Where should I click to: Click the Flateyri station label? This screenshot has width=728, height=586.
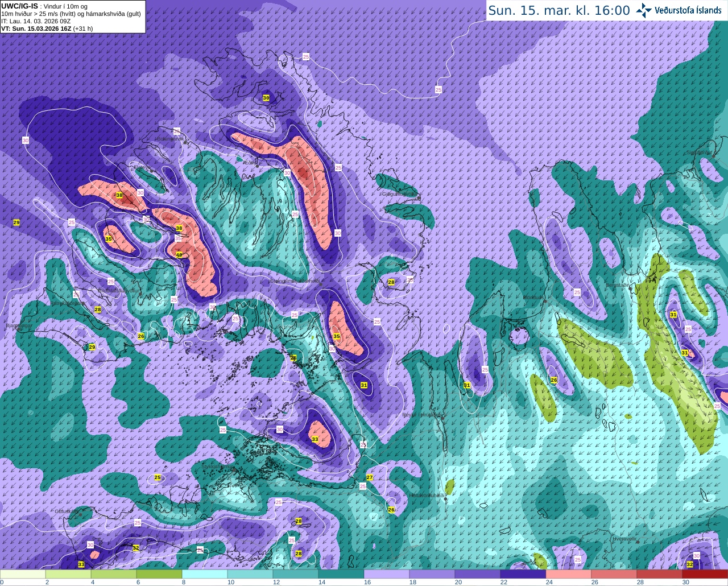click(x=142, y=168)
